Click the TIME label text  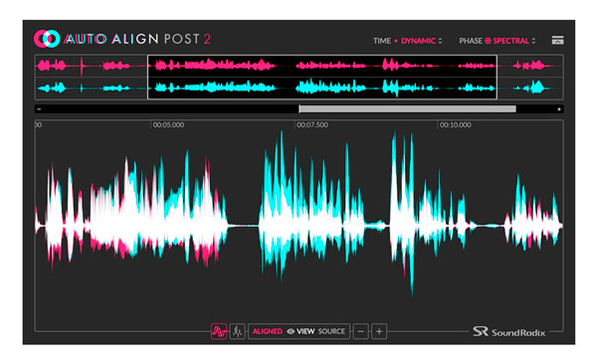[x=382, y=41]
